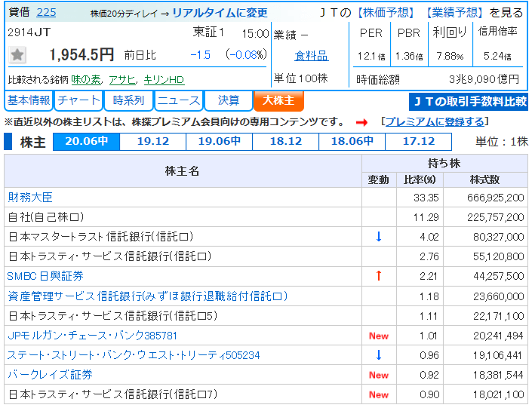Image resolution: width=532 pixels, height=408 pixels.
Task: Click market cap 3兆9,090億円
Action: click(484, 79)
